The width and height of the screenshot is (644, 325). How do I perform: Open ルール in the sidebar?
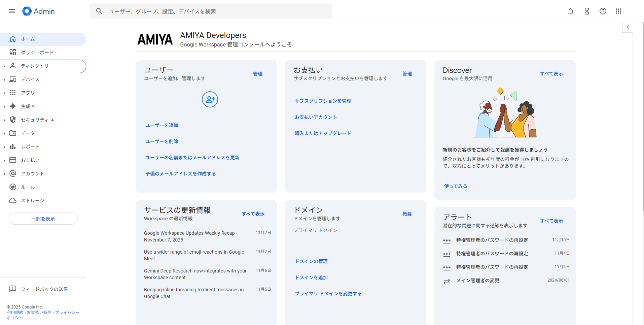[43, 187]
